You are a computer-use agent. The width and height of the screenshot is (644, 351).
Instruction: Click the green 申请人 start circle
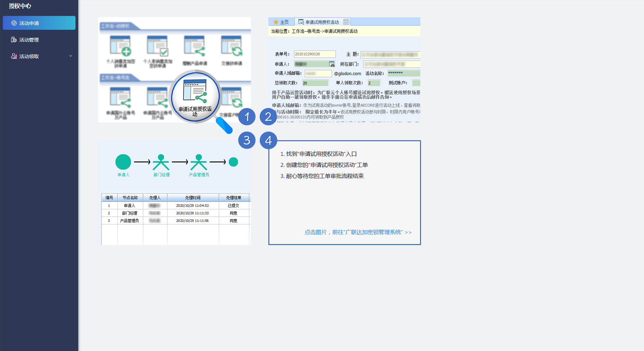click(x=123, y=162)
